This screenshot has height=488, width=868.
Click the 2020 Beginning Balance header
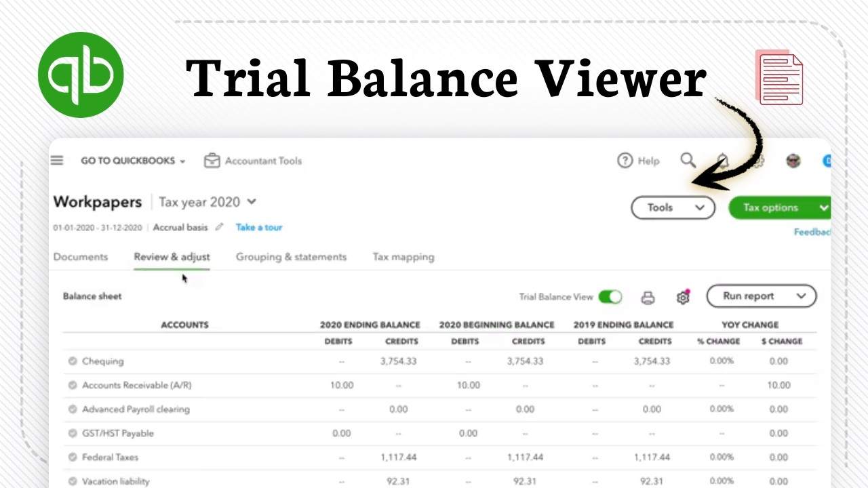497,325
